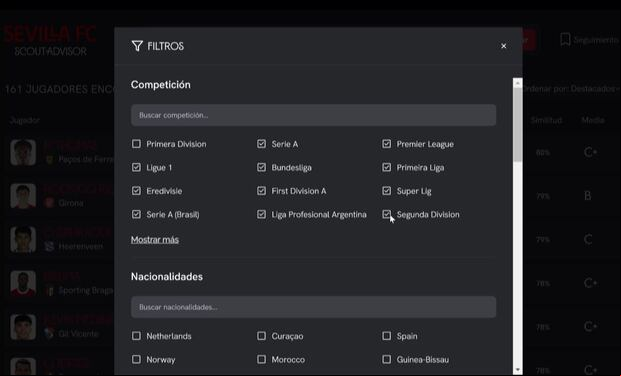Open the Ordenar por Destacados dropdown

point(570,89)
